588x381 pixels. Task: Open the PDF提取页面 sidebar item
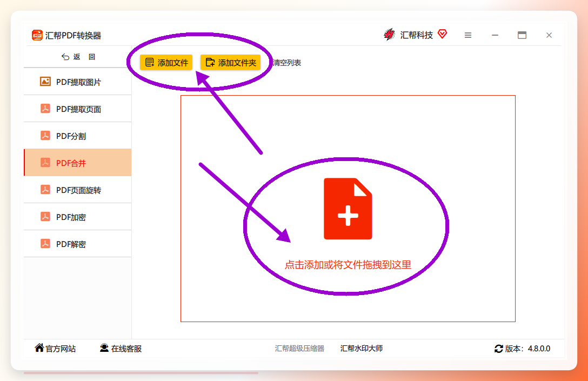[x=78, y=109]
